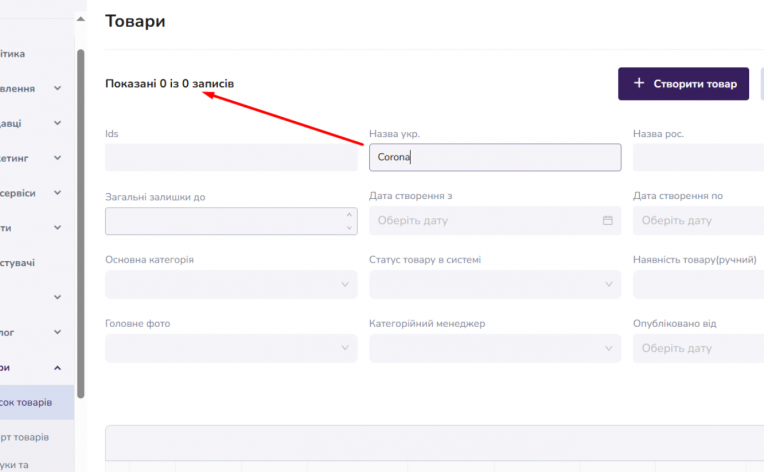Expand the sidebar item ending in 'етинг'

coord(57,158)
